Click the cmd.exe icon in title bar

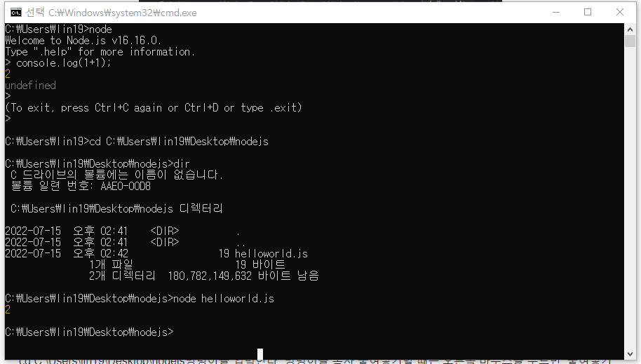pyautogui.click(x=16, y=13)
